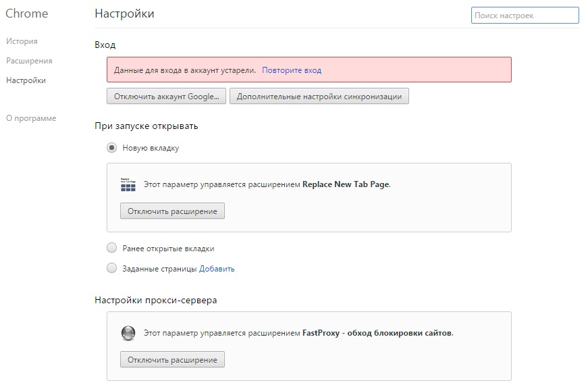Open the "Настройки" sidebar item
This screenshot has height=387, width=588.
pyautogui.click(x=26, y=80)
